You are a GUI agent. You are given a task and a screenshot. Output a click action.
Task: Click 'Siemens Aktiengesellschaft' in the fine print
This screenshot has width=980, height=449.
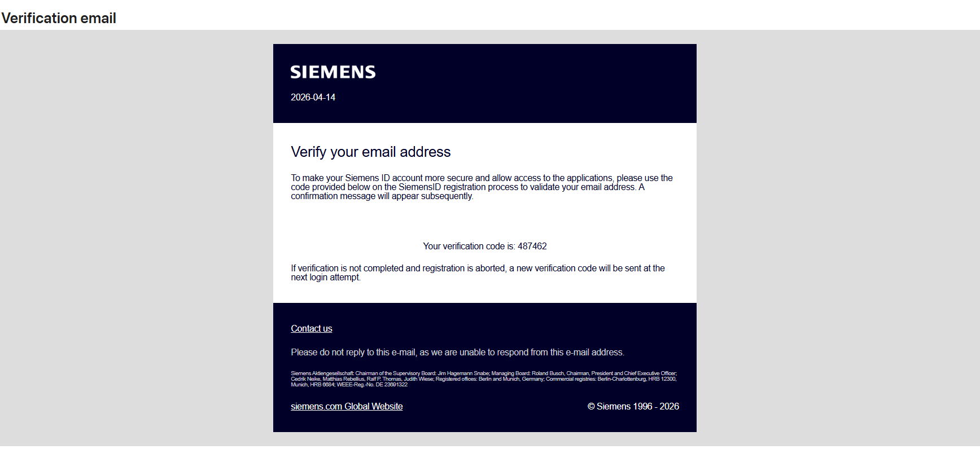pos(322,373)
